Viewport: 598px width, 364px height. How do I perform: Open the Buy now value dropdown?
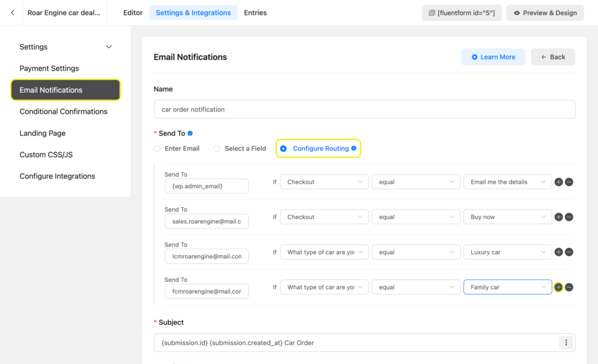pyautogui.click(x=507, y=217)
